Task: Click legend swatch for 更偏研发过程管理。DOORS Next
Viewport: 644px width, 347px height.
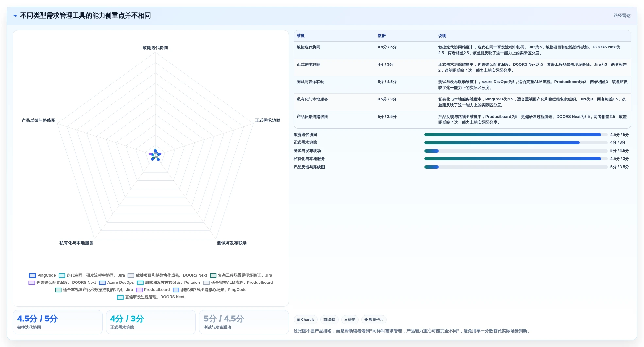Action: pyautogui.click(x=120, y=297)
